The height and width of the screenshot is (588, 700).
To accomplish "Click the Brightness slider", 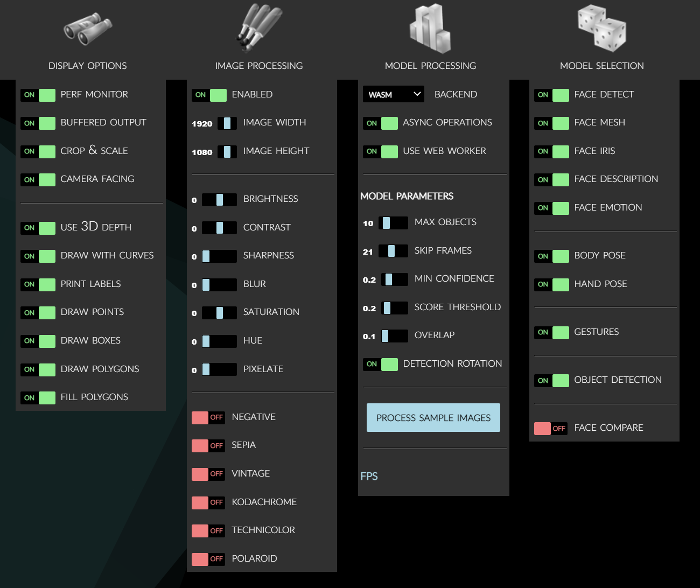I will pyautogui.click(x=219, y=200).
